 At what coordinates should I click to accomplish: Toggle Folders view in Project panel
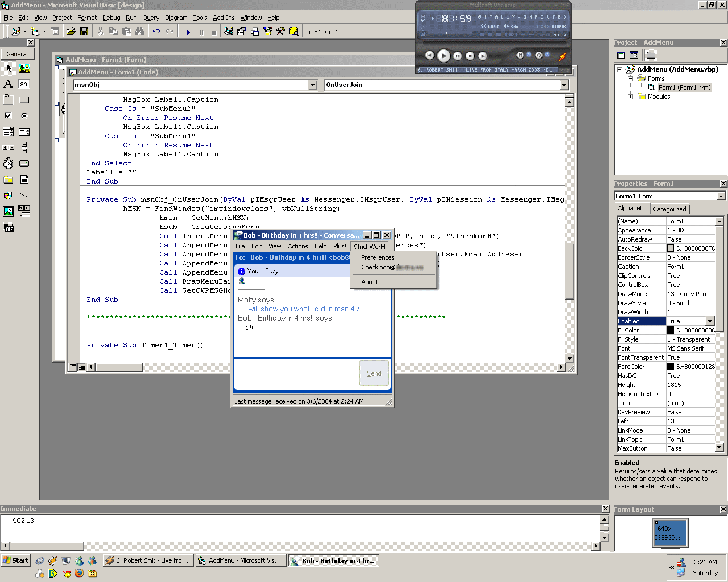[651, 55]
